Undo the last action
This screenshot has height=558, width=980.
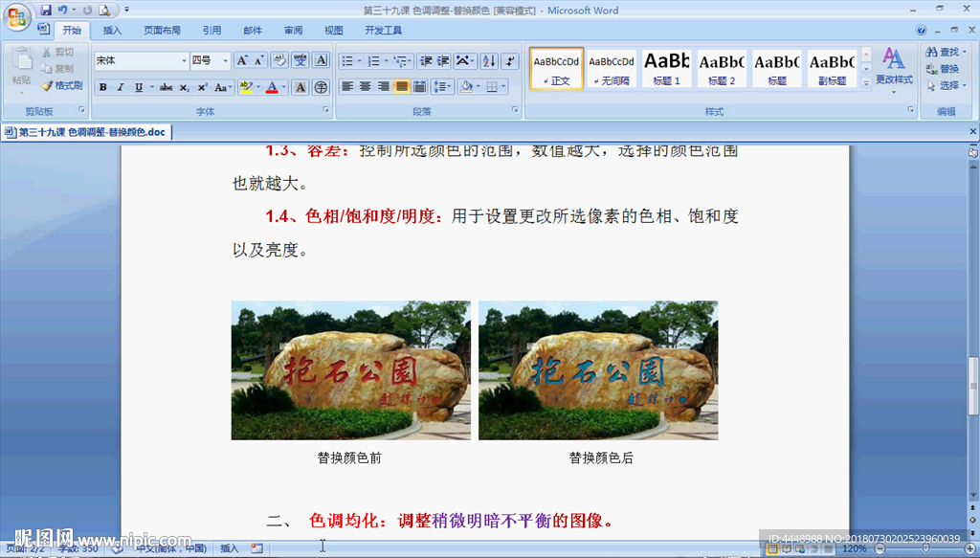pyautogui.click(x=62, y=10)
